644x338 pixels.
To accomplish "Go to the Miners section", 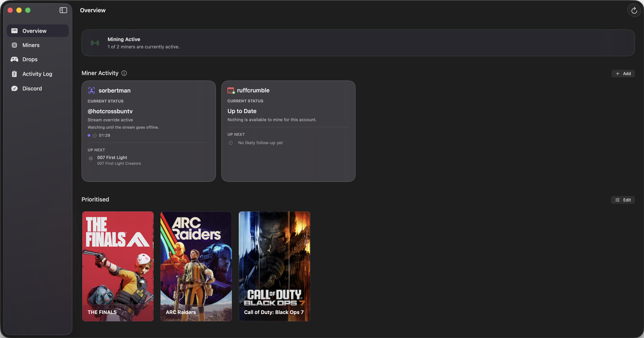I will tap(38, 45).
